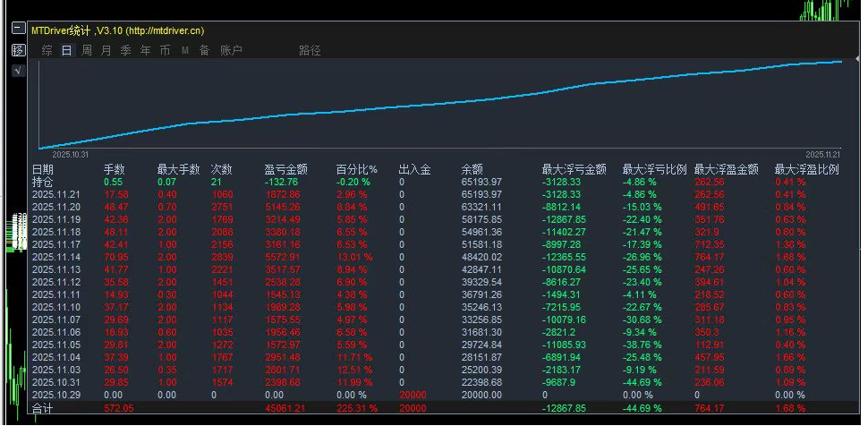Click the 路径 path label
This screenshot has width=868, height=426.
tap(310, 50)
